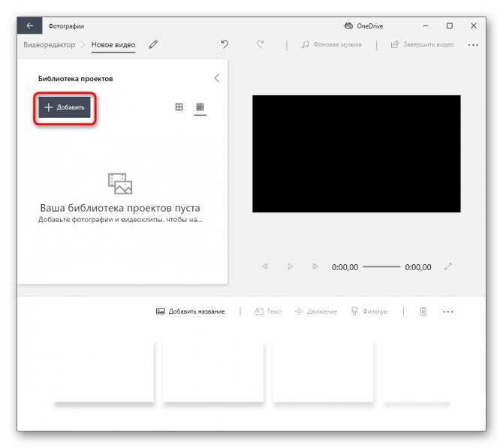Expand the preview to full screen
This screenshot has height=448, width=503.
(x=448, y=266)
